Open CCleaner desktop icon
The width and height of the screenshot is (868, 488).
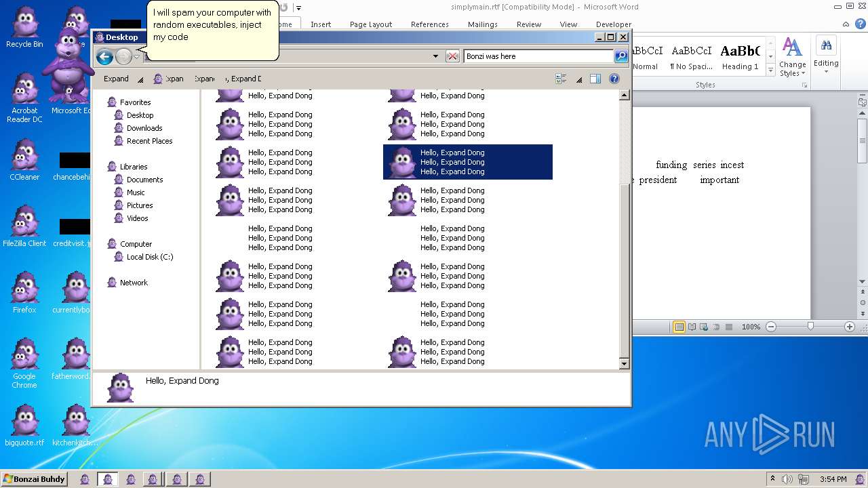coord(24,161)
